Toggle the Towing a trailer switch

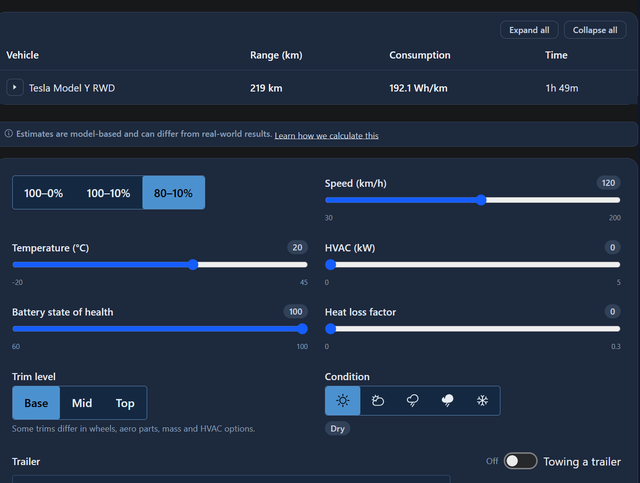(520, 461)
